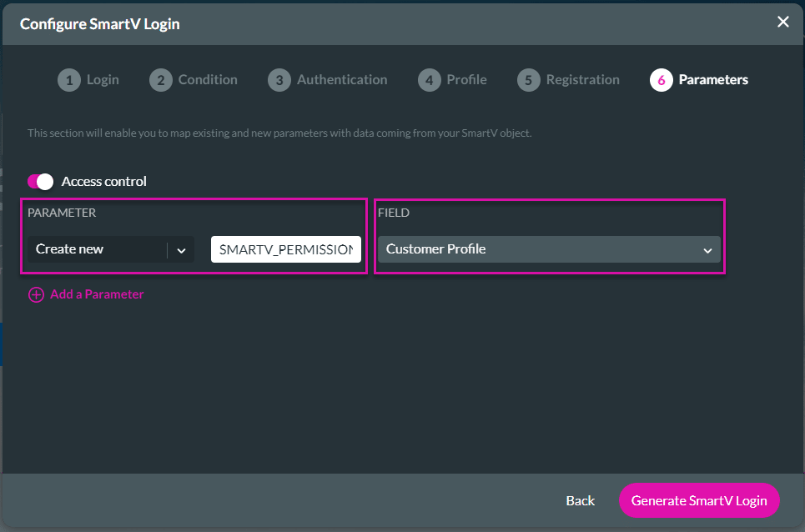Click the step 5 number circle
Image resolution: width=805 pixels, height=532 pixels.
[528, 80]
